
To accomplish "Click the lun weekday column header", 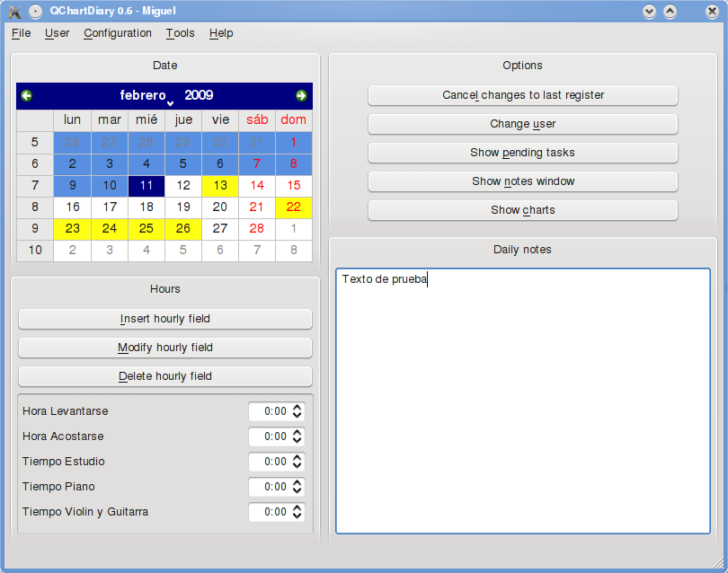I will click(73, 120).
